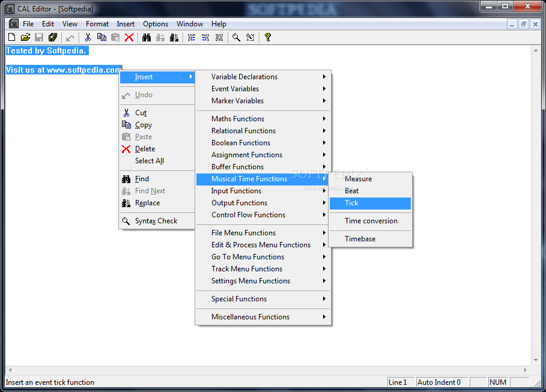Viewport: 546px width, 392px height.
Task: Choose Copy in the context menu
Action: [x=157, y=125]
